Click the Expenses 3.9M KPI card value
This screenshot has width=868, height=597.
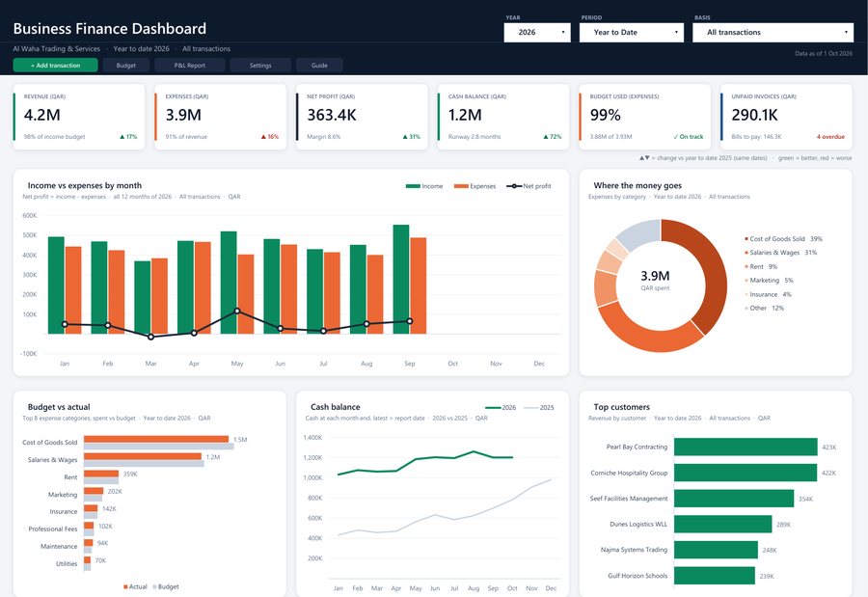click(x=183, y=115)
